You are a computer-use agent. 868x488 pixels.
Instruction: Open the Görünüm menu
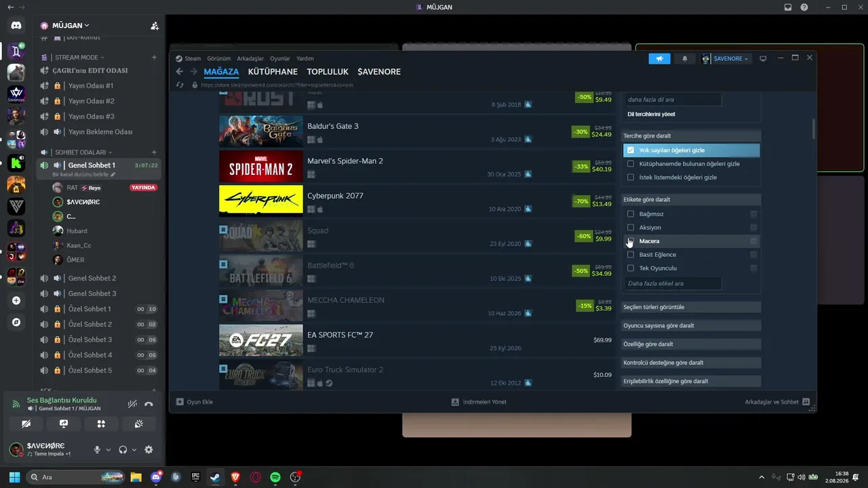(219, 59)
